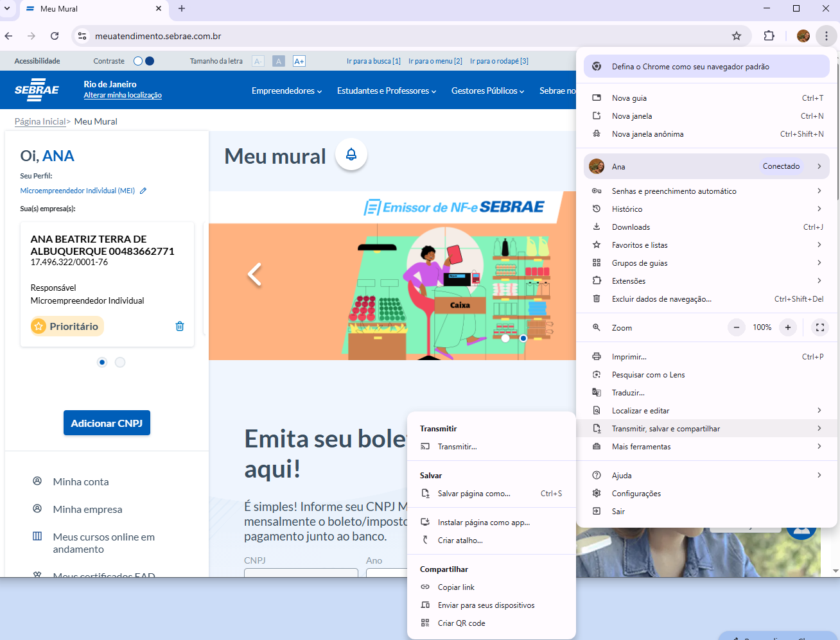
Task: Click Alterar minha localização link
Action: click(123, 95)
